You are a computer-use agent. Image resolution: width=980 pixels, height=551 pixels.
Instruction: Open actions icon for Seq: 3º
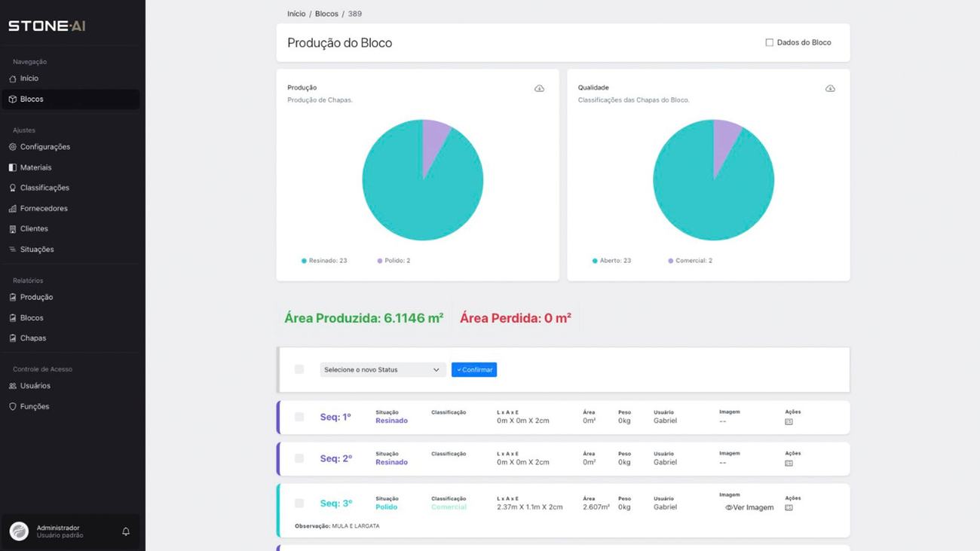pyautogui.click(x=789, y=507)
